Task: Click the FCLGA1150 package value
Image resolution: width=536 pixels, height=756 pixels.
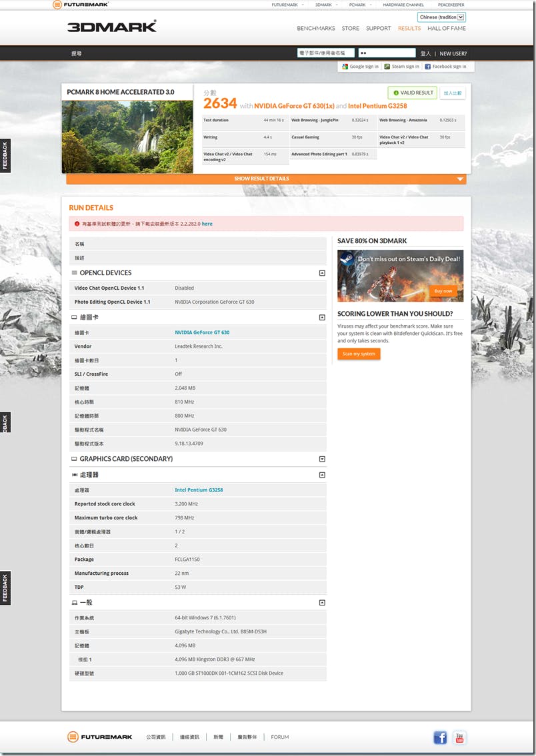Action: pyautogui.click(x=187, y=560)
